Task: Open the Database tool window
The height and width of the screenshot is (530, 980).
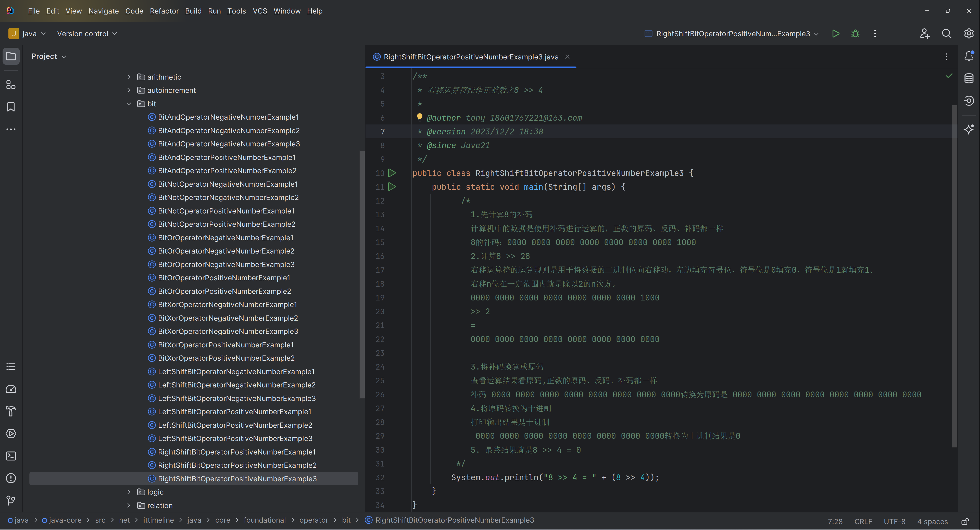Action: pos(969,78)
